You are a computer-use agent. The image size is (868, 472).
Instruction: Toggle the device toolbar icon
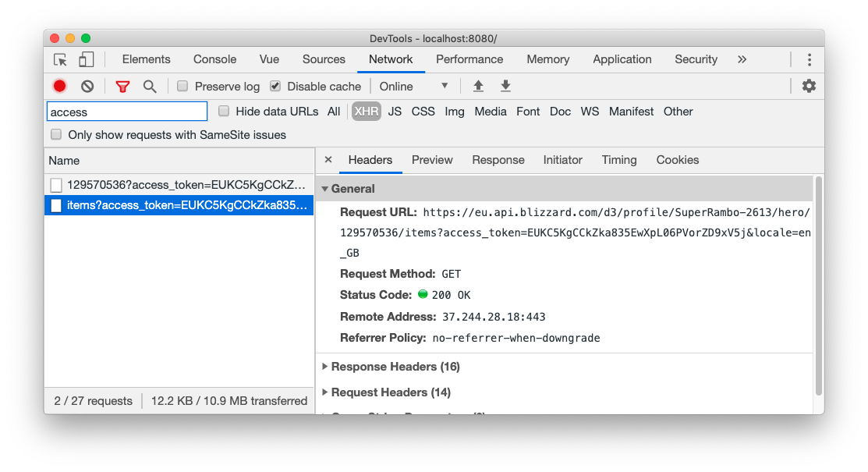pos(86,59)
